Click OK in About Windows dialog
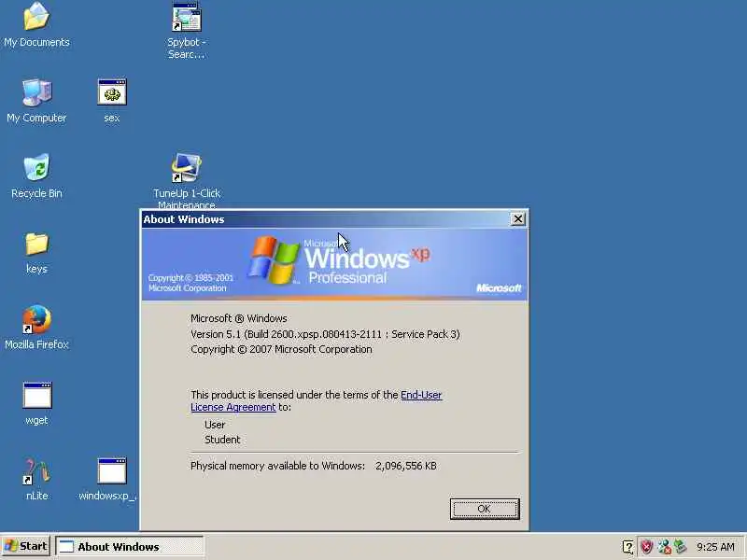The width and height of the screenshot is (747, 560). (485, 509)
